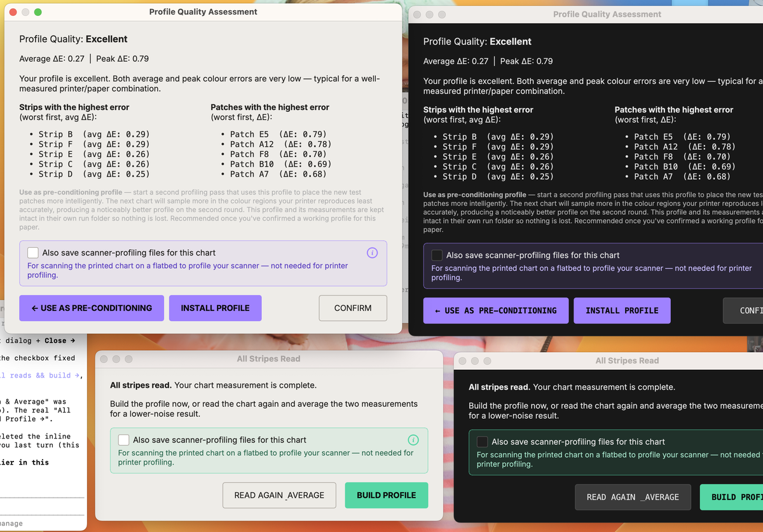Click title bar of light All Stripes Read window
Viewport: 763px width, 532px height.
click(x=268, y=359)
